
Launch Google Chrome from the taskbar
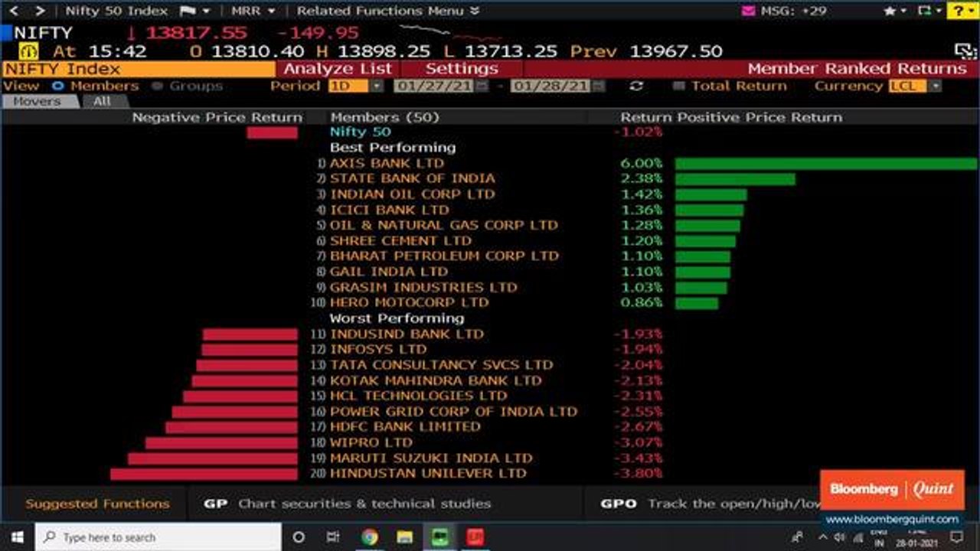tap(369, 537)
